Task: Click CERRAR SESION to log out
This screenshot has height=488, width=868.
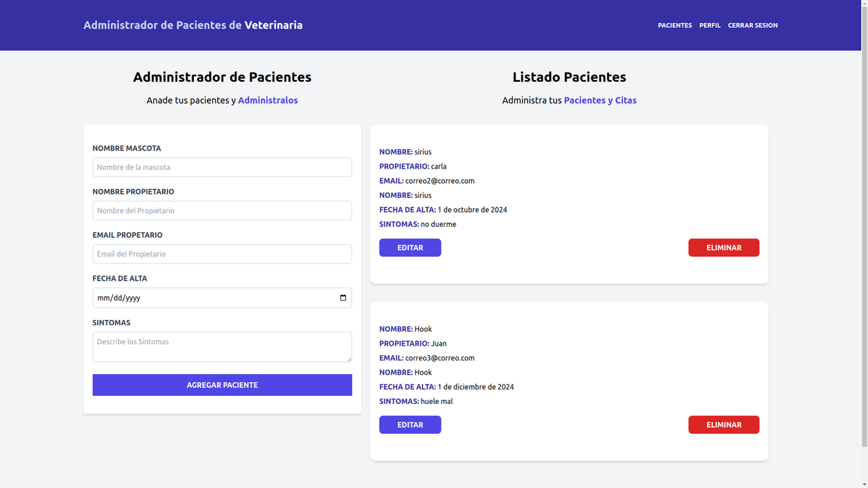Action: 753,25
